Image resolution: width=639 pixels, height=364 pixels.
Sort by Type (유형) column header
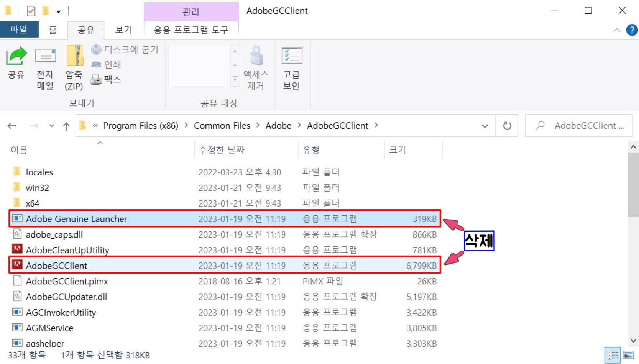pos(311,150)
